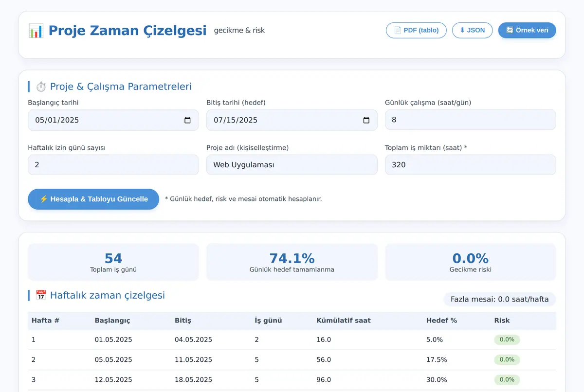Screen dimensions: 584x392
Task: Click cumulative hours 96.0 cell
Action: pyautogui.click(x=324, y=379)
